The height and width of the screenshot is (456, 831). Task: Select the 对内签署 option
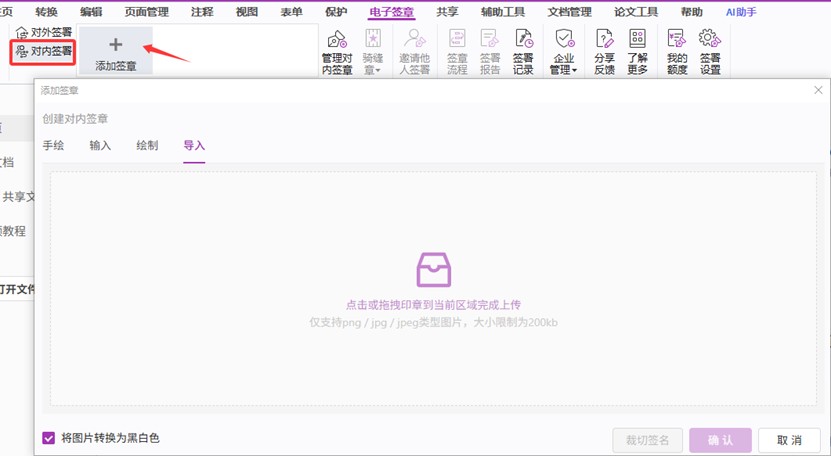click(43, 51)
